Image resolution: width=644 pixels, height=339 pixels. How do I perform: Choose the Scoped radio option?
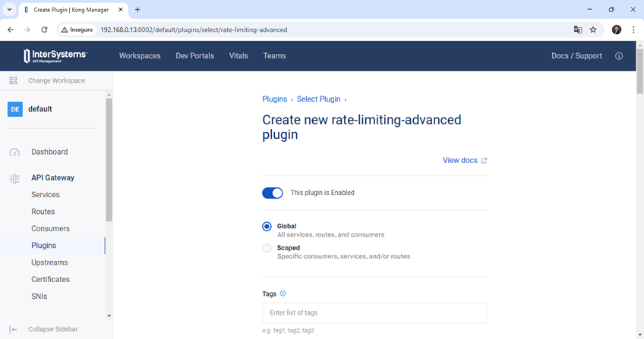pyautogui.click(x=267, y=248)
